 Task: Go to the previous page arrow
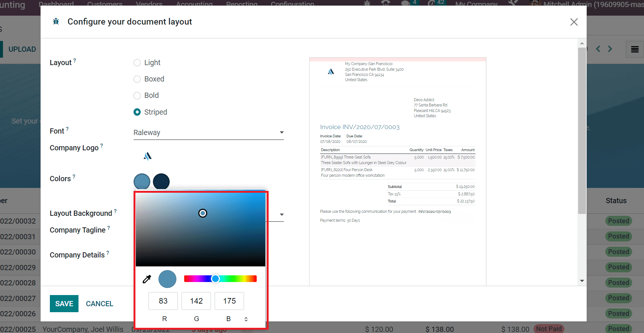(598, 49)
